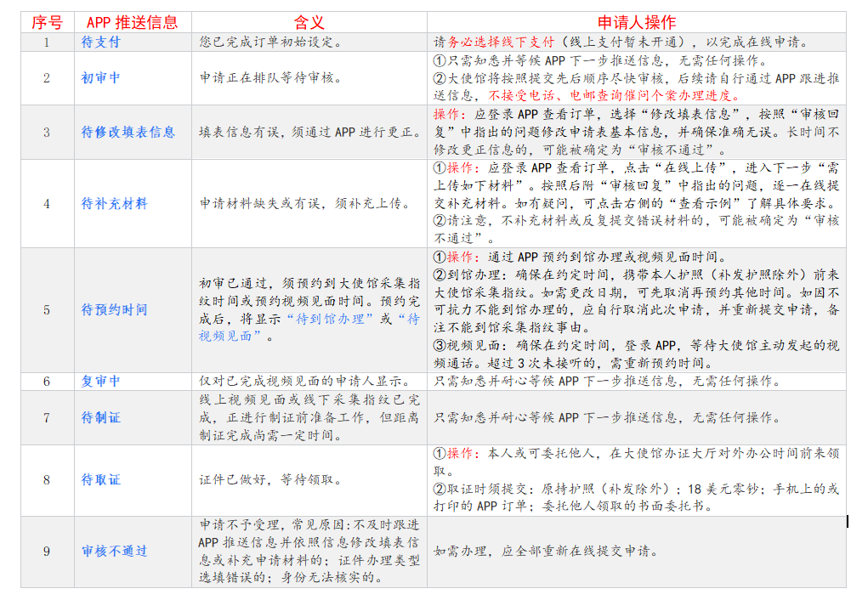The width and height of the screenshot is (868, 600).
Task: Click red text "不接受电话、电邮查询催问个案办理进度"
Action: [610, 96]
